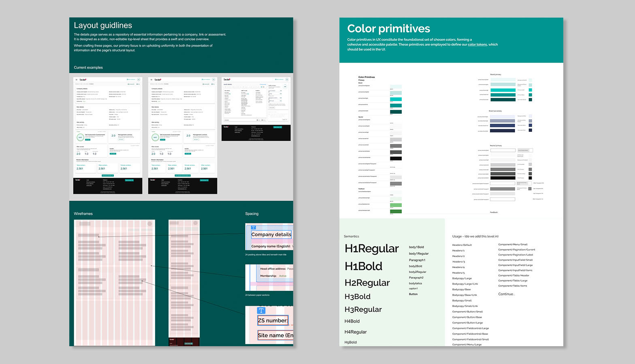Select the H1Bold semantic text style

[363, 266]
